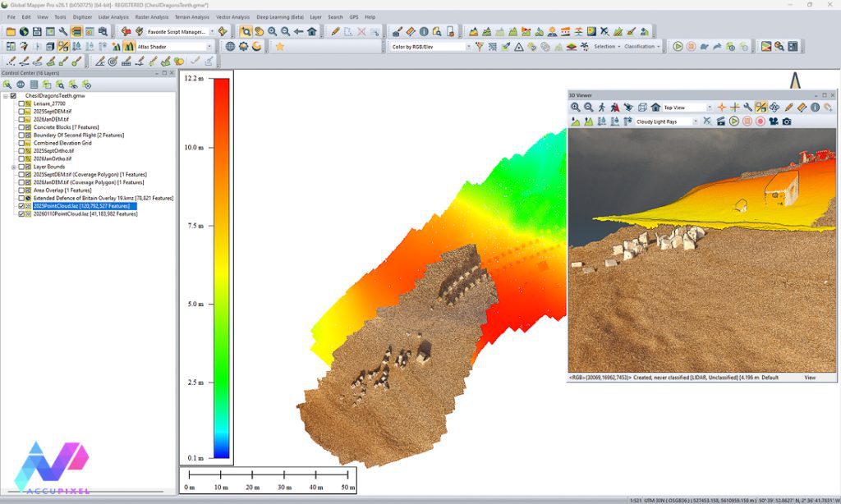Click the Selection button on the toolbar
The width and height of the screenshot is (841, 504).
pos(604,46)
